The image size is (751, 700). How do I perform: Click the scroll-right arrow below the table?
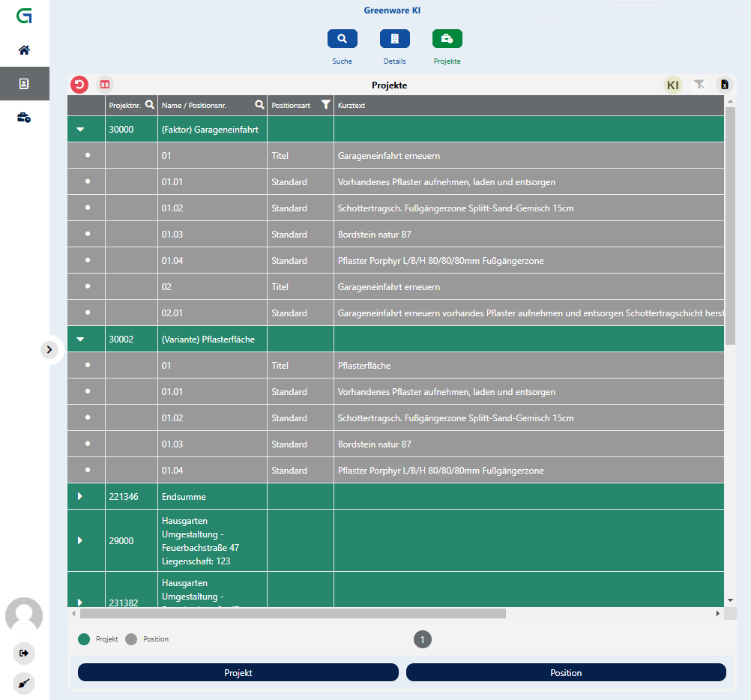click(x=717, y=613)
